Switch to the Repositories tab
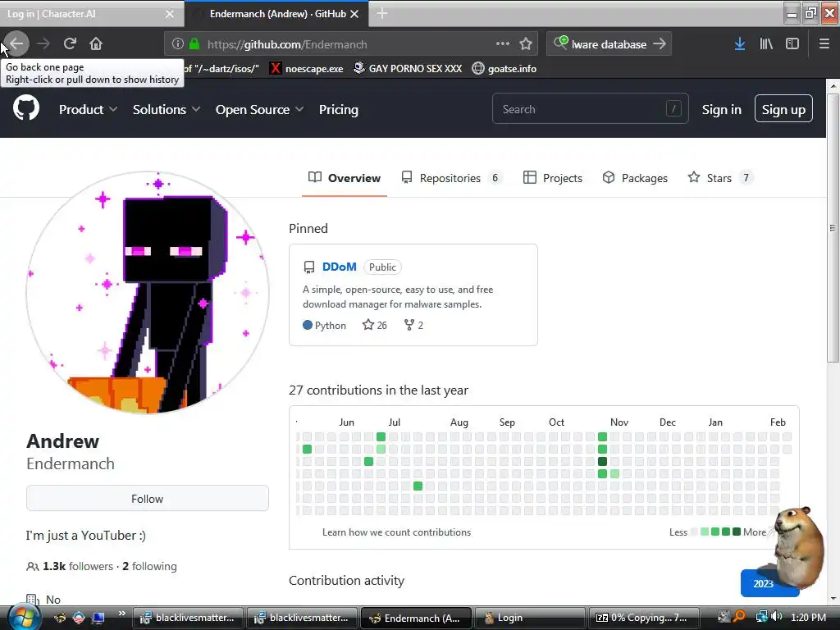This screenshot has width=840, height=630. [x=452, y=178]
